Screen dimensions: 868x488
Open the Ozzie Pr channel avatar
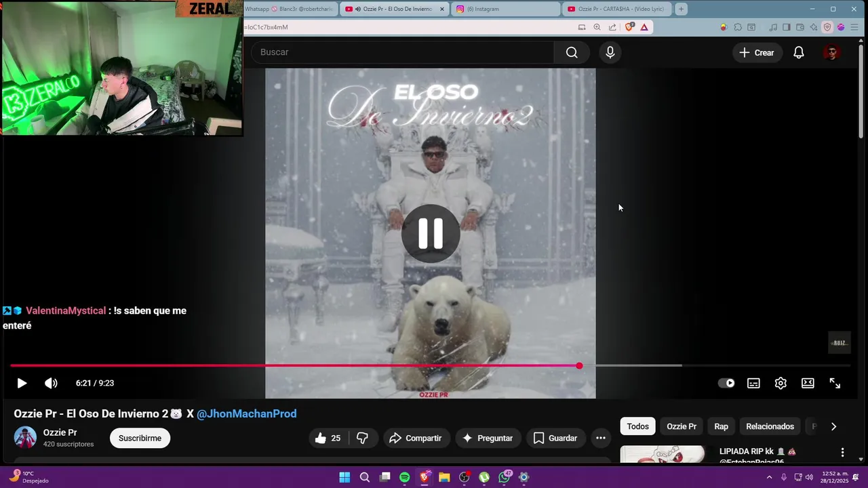click(25, 438)
